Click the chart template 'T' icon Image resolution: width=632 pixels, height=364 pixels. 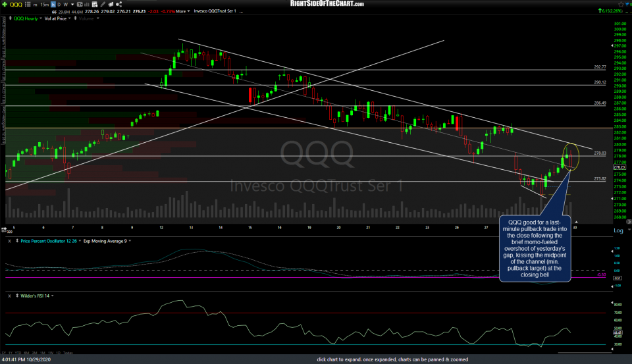click(80, 5)
